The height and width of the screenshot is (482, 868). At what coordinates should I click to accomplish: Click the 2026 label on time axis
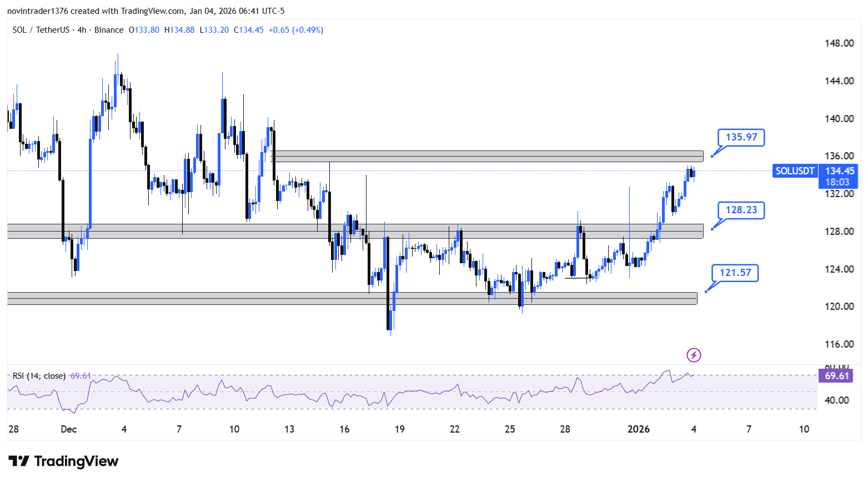pyautogui.click(x=639, y=429)
